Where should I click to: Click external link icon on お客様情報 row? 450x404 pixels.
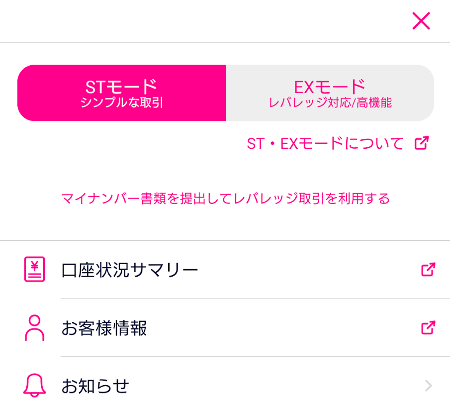pyautogui.click(x=428, y=328)
